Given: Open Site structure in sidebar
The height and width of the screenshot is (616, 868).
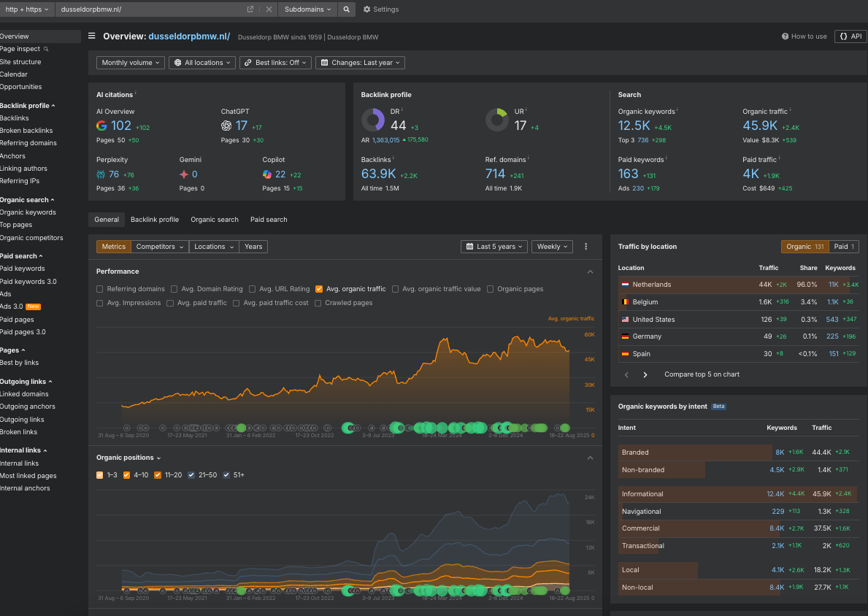Looking at the screenshot, I should 20,62.
